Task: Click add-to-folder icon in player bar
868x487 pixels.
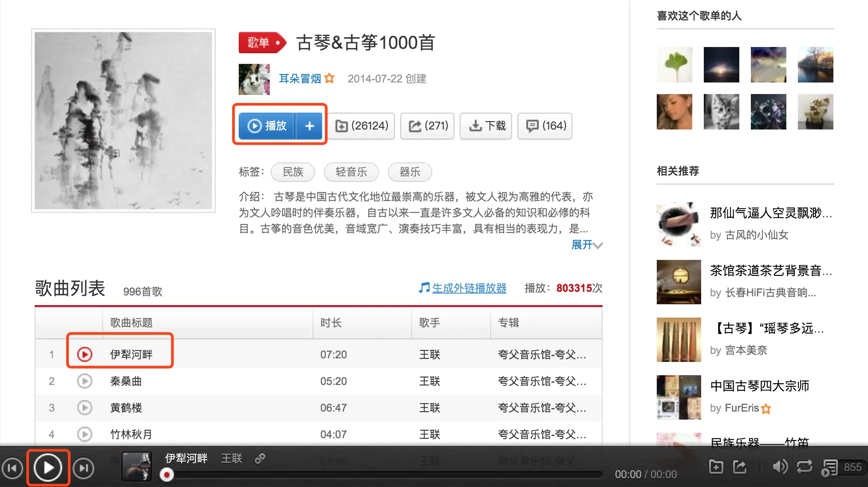Action: tap(716, 467)
